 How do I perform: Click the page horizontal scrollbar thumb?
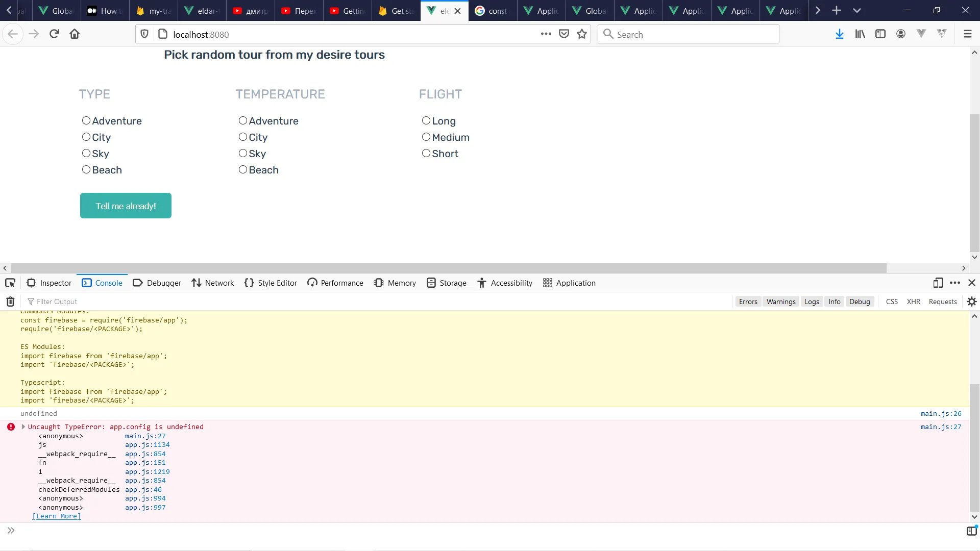click(x=448, y=268)
